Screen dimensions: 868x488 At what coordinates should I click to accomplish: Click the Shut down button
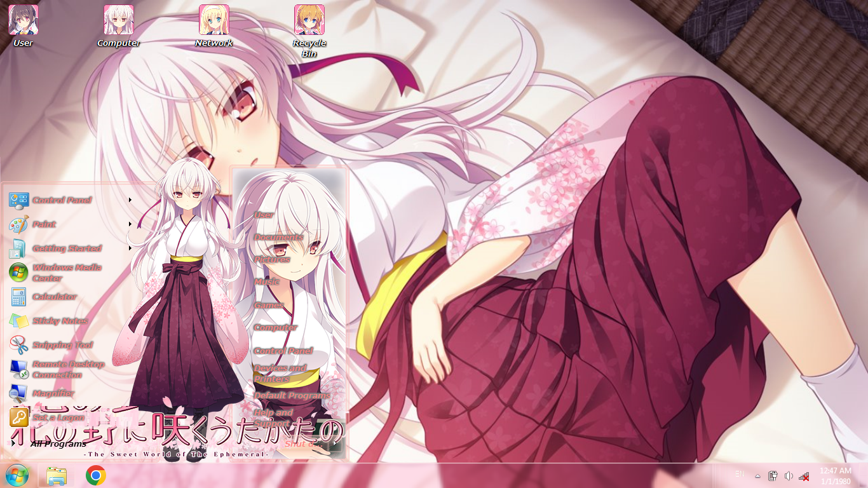coord(302,444)
